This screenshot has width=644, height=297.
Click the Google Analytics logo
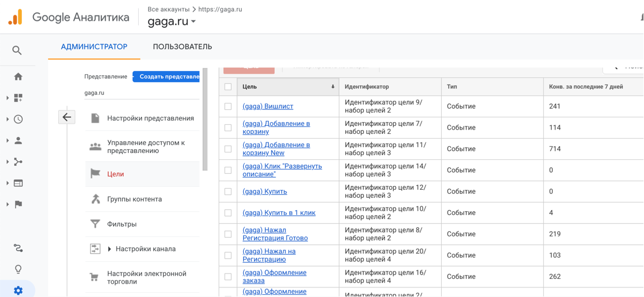[15, 17]
